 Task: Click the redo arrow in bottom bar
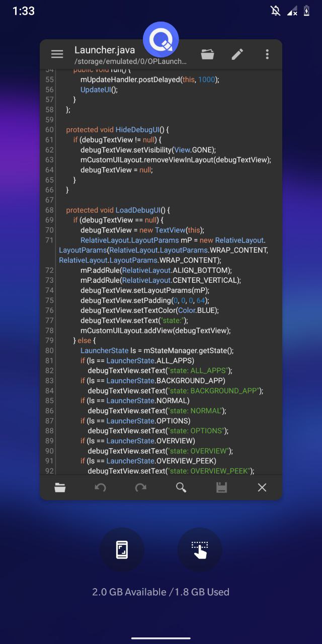(x=141, y=487)
